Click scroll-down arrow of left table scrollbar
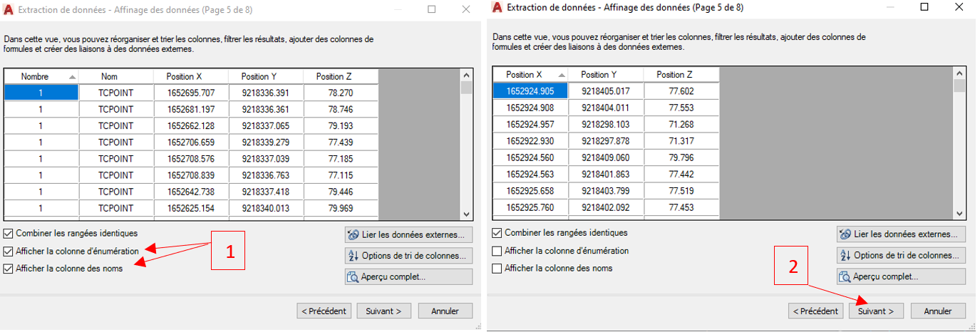Image resolution: width=980 pixels, height=332 pixels. coord(467,214)
